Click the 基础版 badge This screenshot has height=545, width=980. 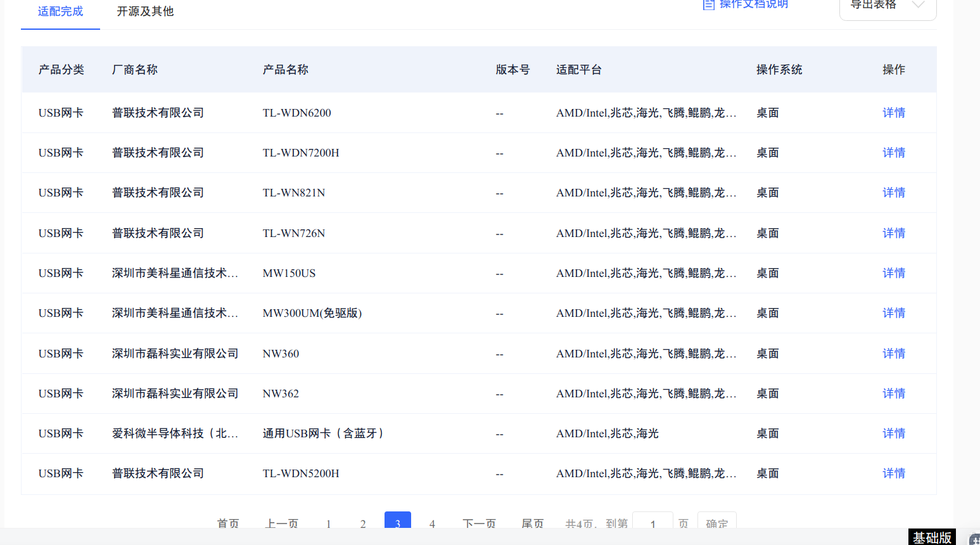click(932, 537)
